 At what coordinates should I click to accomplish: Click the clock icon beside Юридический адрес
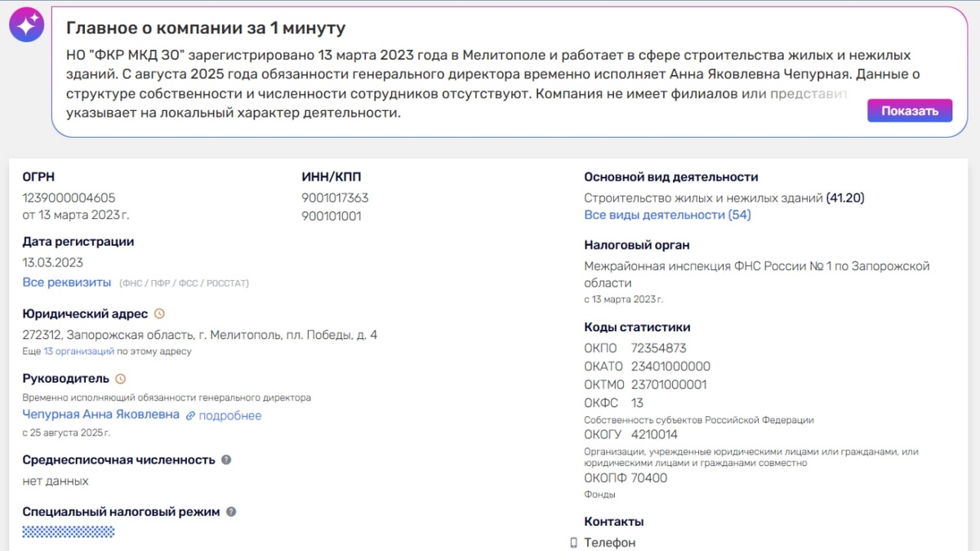pos(159,313)
